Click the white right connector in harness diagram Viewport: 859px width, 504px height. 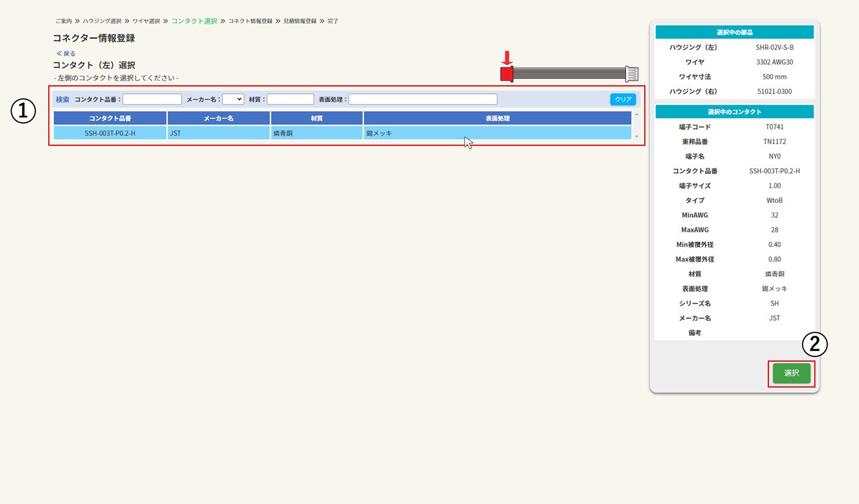point(632,74)
